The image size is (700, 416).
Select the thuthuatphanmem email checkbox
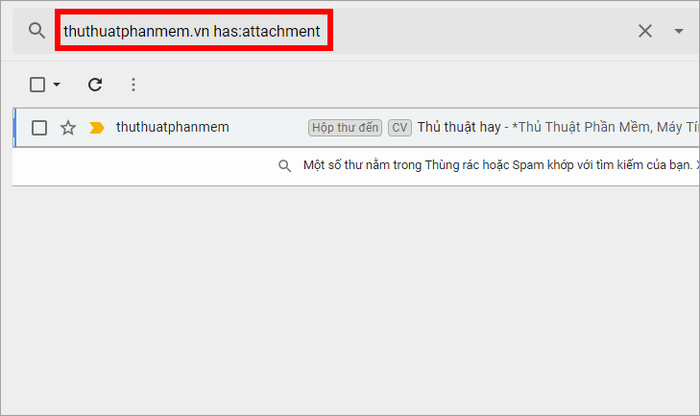coord(39,128)
